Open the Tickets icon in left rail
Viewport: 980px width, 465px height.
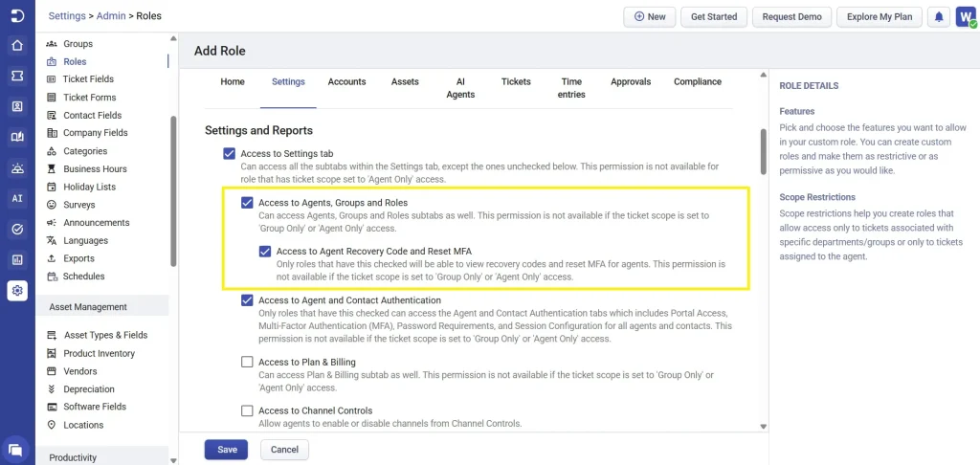click(17, 76)
